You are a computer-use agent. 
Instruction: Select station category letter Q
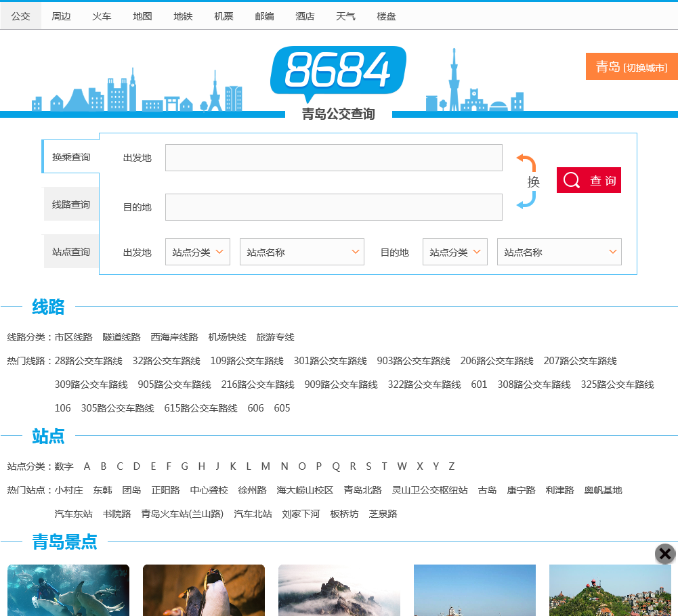click(336, 466)
